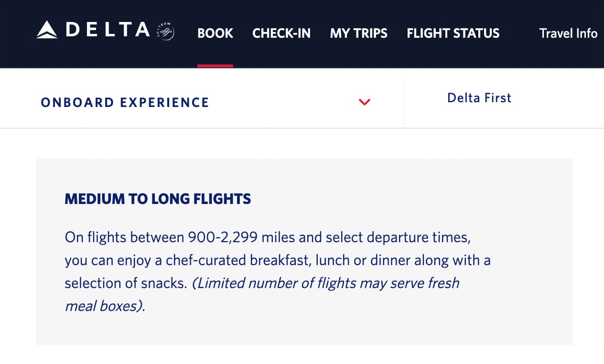Open the BOOK navigation menu

coord(215,33)
